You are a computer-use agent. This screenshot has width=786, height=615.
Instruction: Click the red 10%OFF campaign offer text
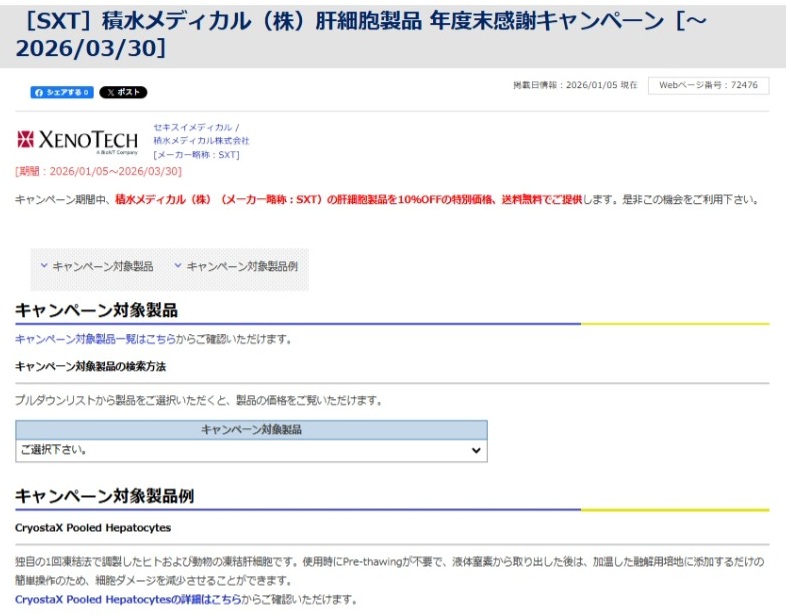pos(348,199)
